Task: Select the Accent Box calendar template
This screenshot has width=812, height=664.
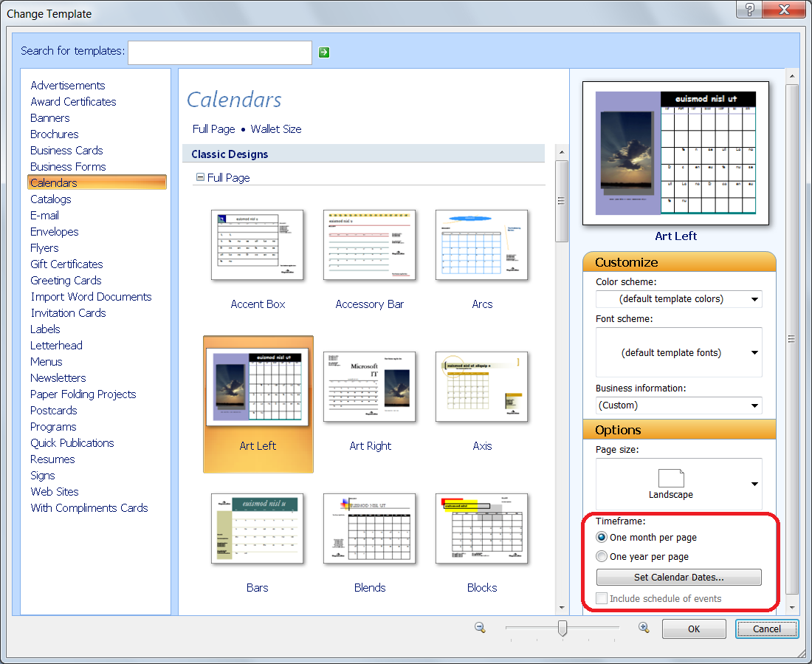Action: (258, 244)
